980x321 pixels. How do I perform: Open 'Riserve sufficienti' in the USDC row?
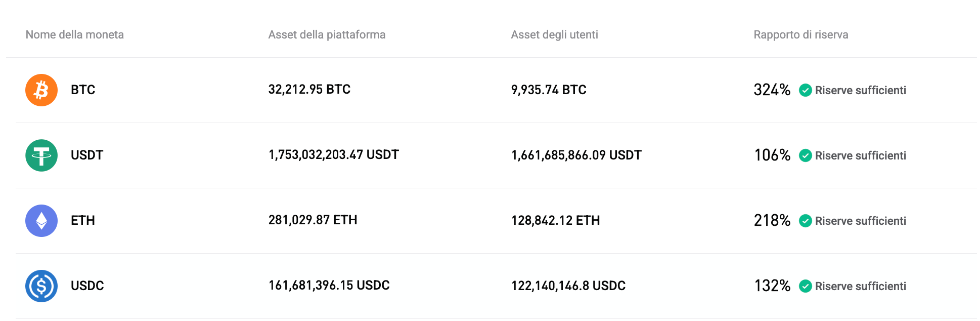point(860,286)
